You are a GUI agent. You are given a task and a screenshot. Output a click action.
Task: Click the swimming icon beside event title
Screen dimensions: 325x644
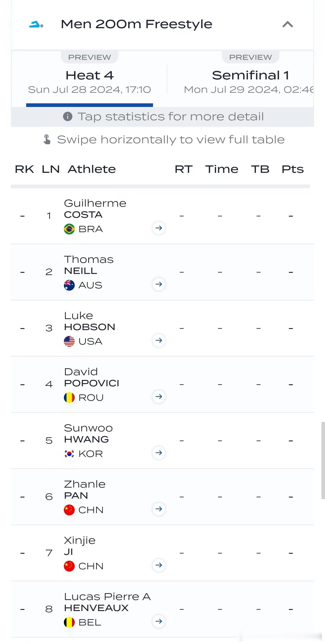pos(36,25)
